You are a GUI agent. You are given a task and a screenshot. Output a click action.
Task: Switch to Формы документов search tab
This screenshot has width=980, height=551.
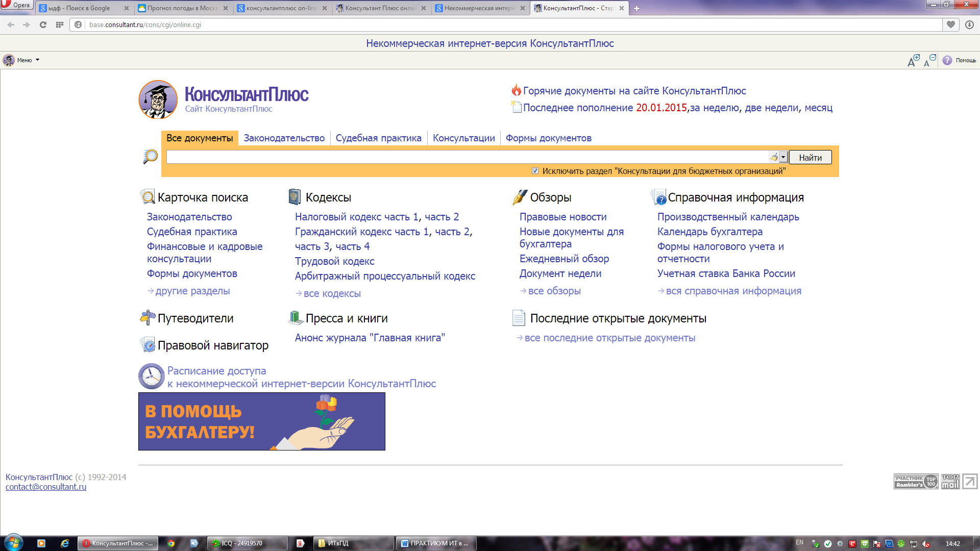[x=549, y=138]
